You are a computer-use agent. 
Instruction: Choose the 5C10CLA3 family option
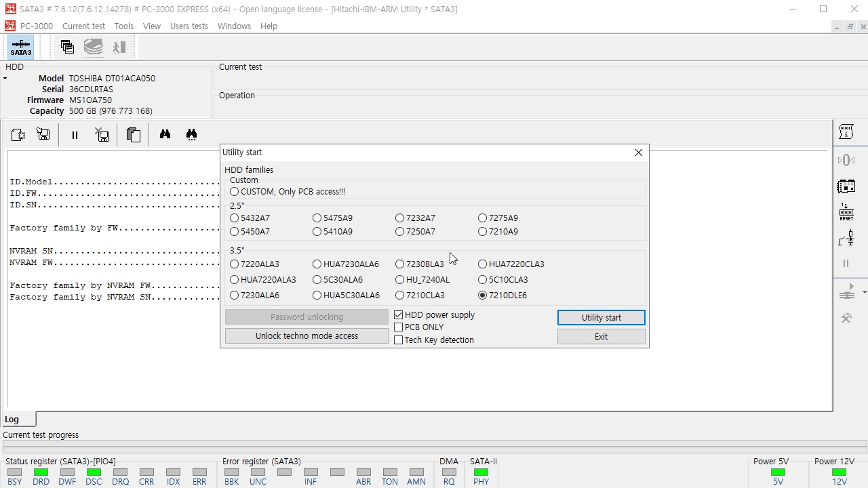pos(482,280)
